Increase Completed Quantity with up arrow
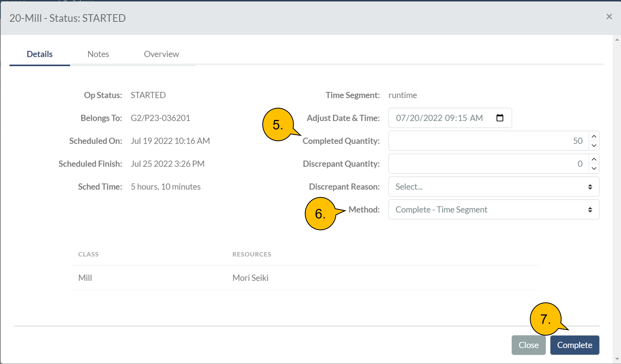Viewport: 621px width, 364px height. 594,136
